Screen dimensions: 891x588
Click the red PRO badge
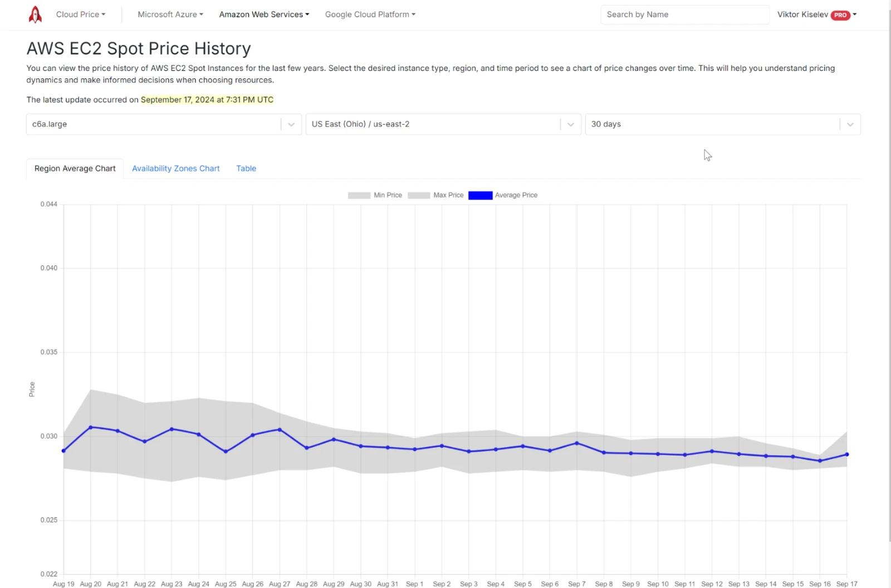coord(840,15)
